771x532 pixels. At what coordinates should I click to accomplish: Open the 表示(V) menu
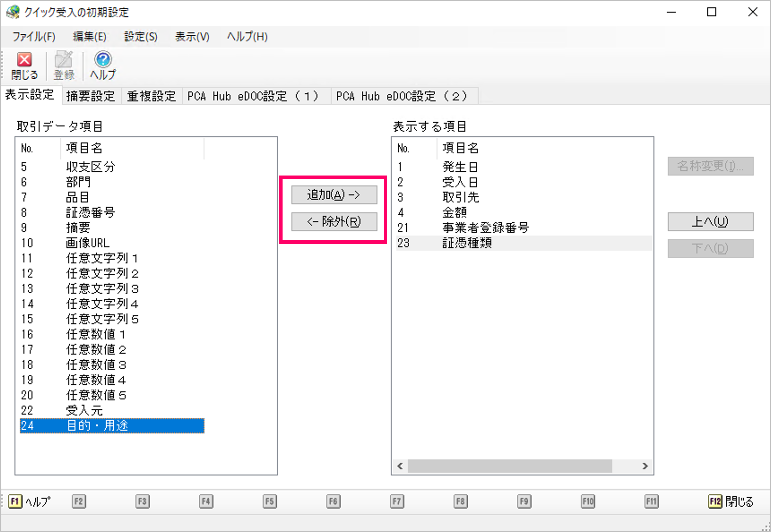tap(192, 37)
